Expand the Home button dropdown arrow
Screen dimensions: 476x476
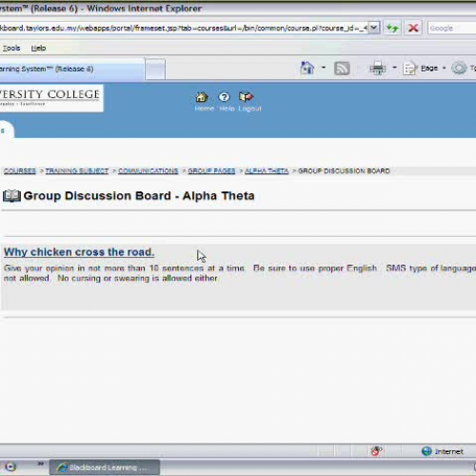[324, 68]
